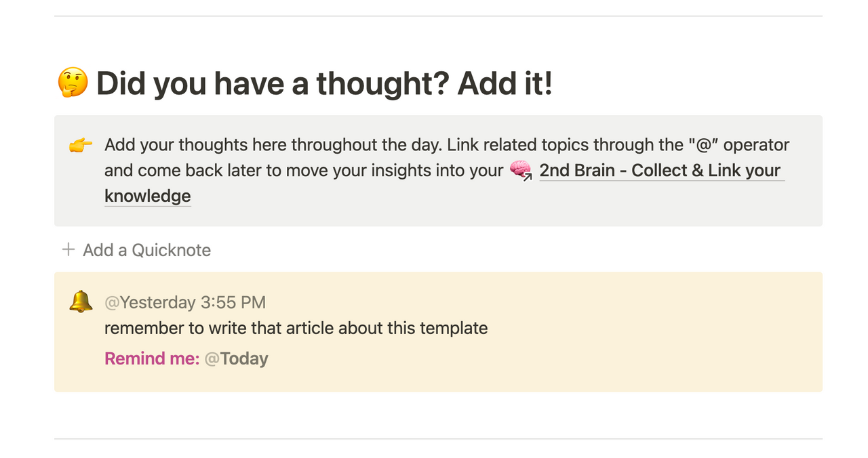Open the "2nd Brain - Collect & Link your" link

tap(661, 171)
